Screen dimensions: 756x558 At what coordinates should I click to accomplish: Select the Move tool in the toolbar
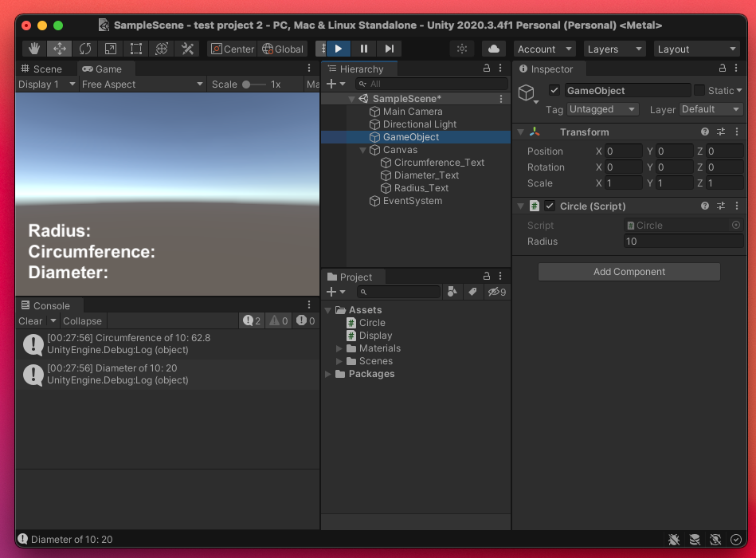(59, 49)
